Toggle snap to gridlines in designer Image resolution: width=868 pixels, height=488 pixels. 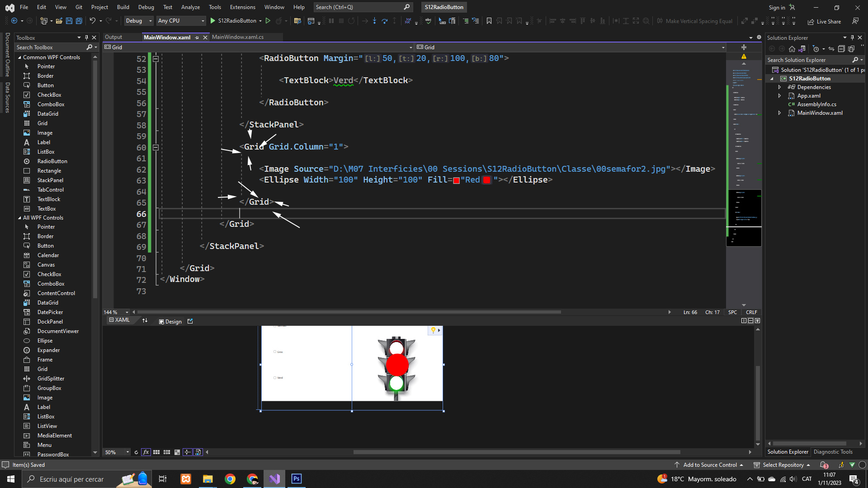coord(167,452)
